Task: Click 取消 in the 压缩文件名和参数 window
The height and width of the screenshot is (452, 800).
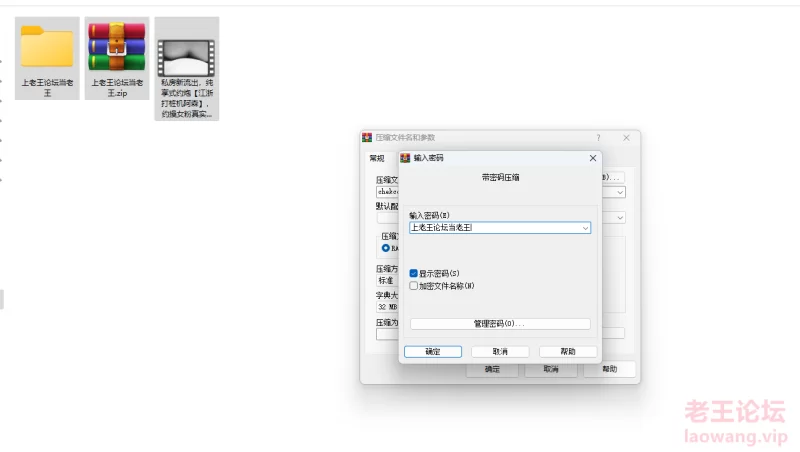Action: click(551, 369)
